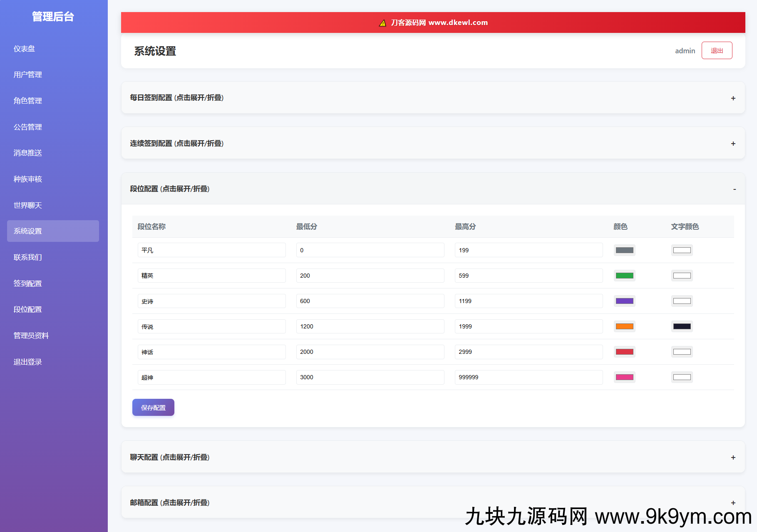The height and width of the screenshot is (532, 757).
Task: Open 管理员资料 sidebar item
Action: 31,336
